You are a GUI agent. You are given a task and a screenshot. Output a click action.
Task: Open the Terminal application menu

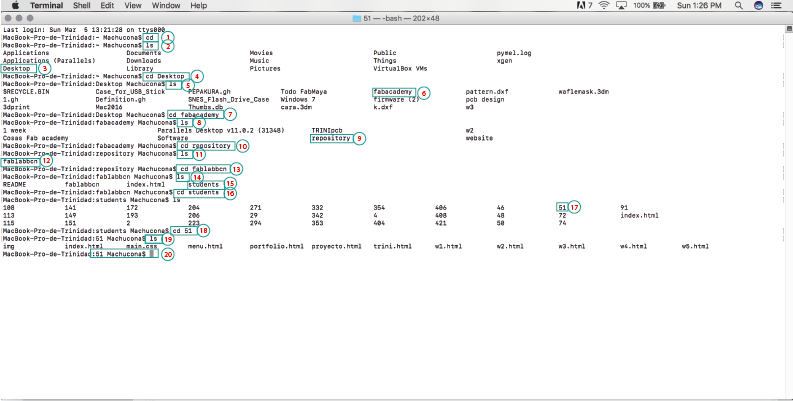click(47, 6)
